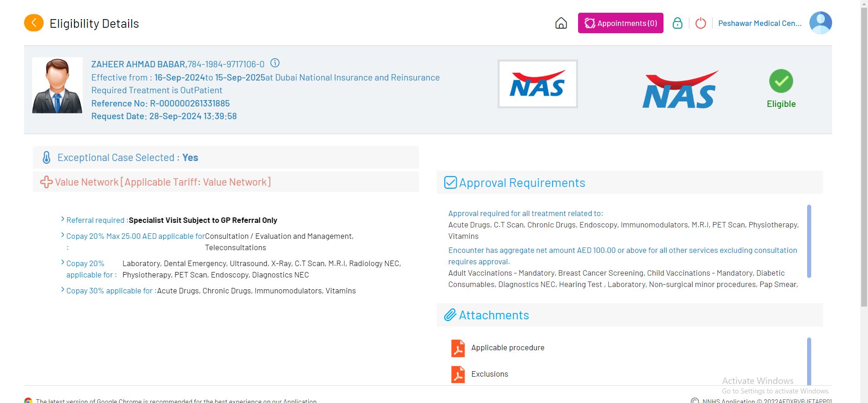This screenshot has height=403, width=868.
Task: Click the orange back arrow button
Action: [x=34, y=23]
